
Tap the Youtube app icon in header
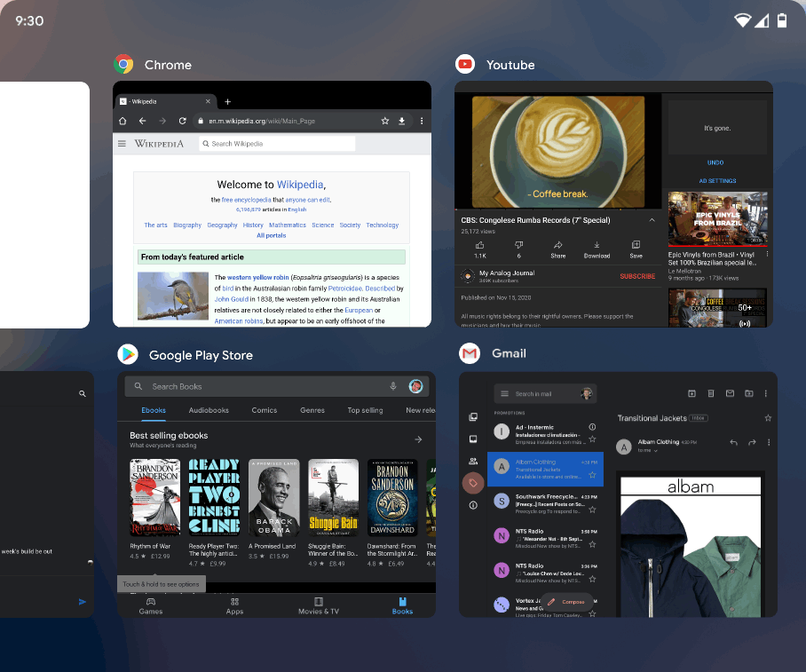(465, 64)
